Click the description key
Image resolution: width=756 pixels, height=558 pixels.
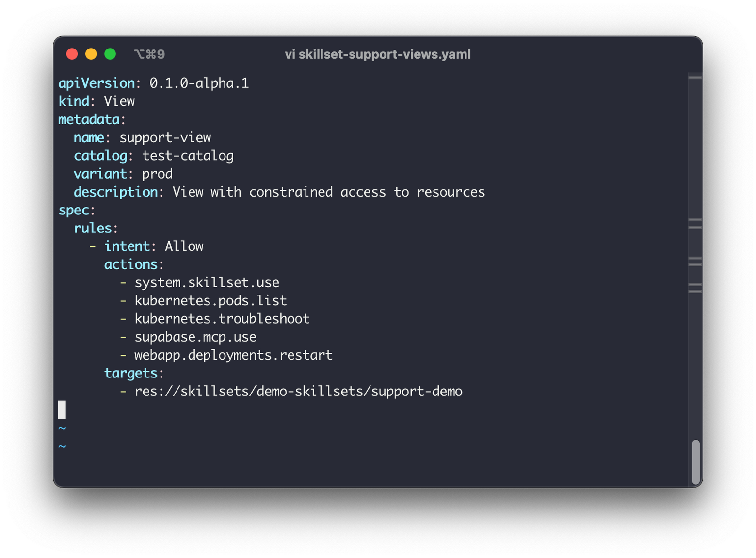point(115,192)
